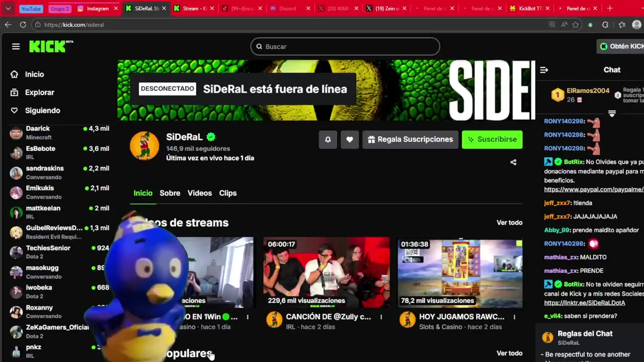The height and width of the screenshot is (362, 644).
Task: Click Ver todo for popular clips
Action: pos(509,353)
